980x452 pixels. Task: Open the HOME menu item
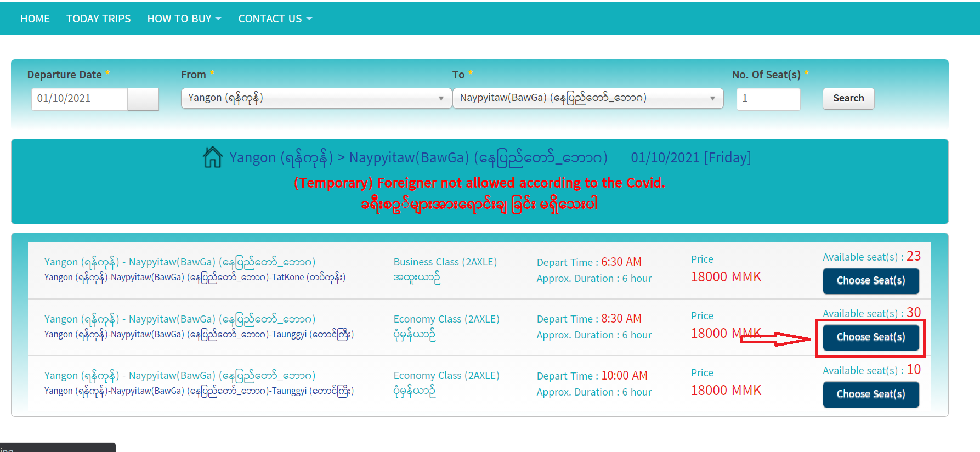click(x=35, y=19)
